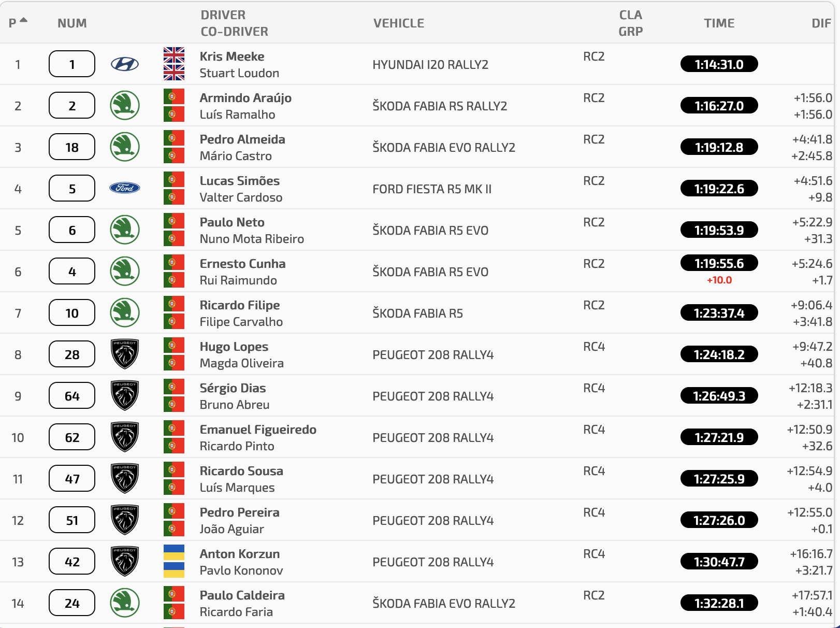This screenshot has width=840, height=628.
Task: Click the TIME column header
Action: point(719,23)
